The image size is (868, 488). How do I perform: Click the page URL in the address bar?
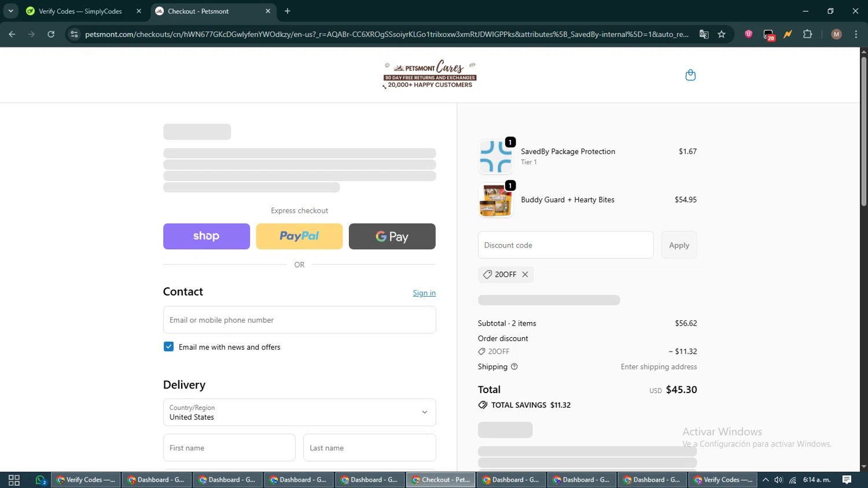pyautogui.click(x=387, y=34)
